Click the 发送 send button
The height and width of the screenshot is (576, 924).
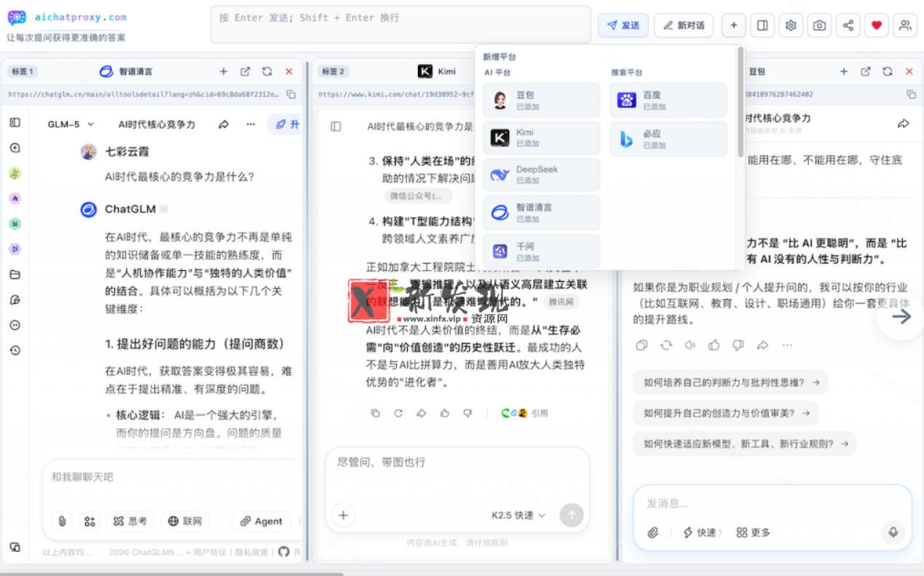[623, 25]
